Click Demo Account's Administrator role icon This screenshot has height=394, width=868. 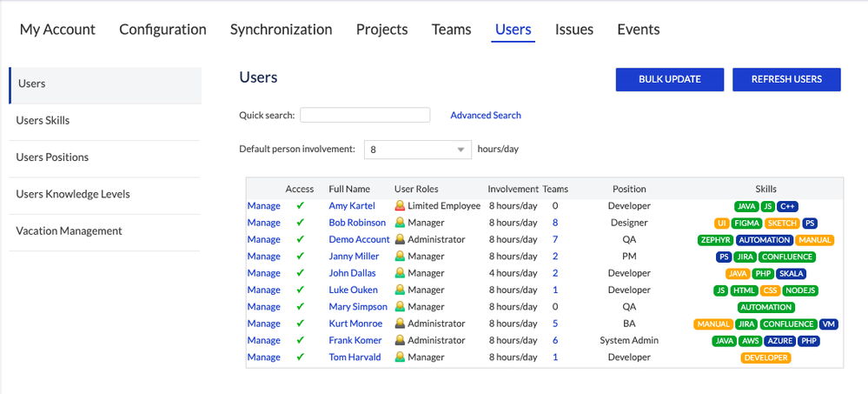(400, 239)
